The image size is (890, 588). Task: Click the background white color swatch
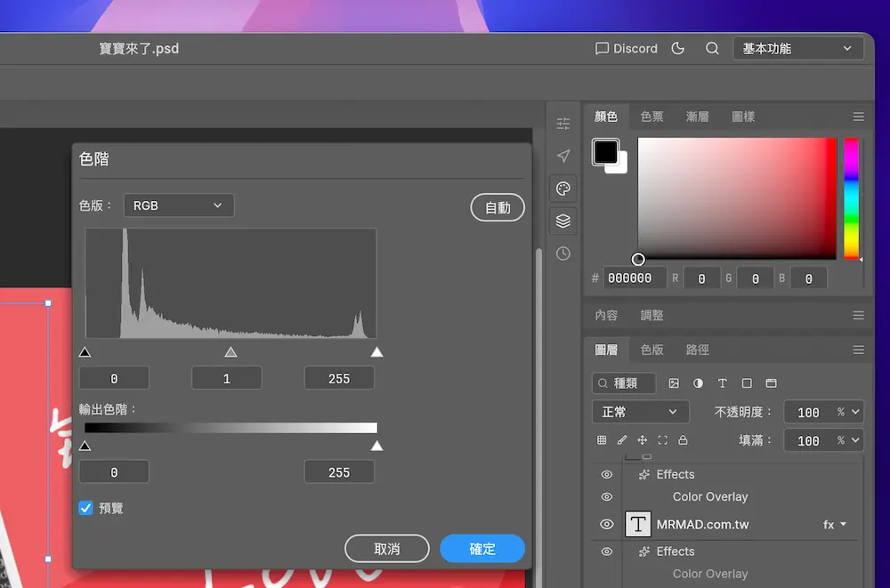pyautogui.click(x=621, y=167)
